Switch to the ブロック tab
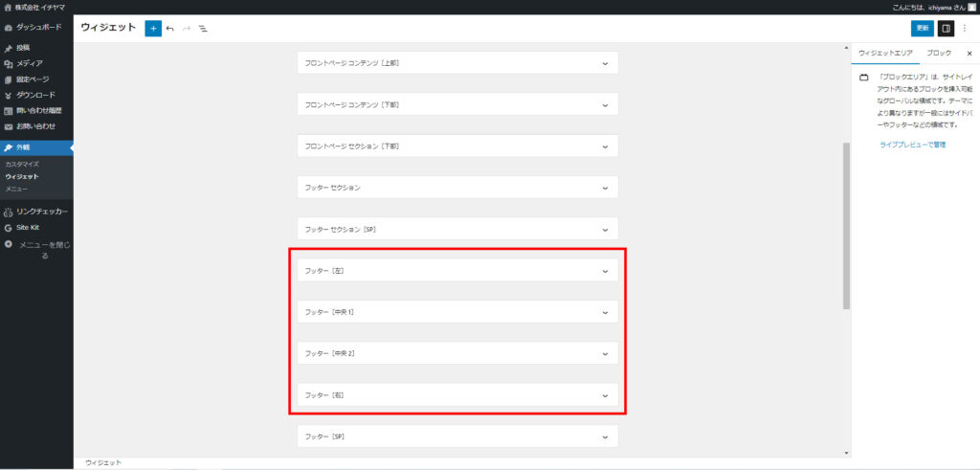Screen dimensions: 980x470 point(940,54)
